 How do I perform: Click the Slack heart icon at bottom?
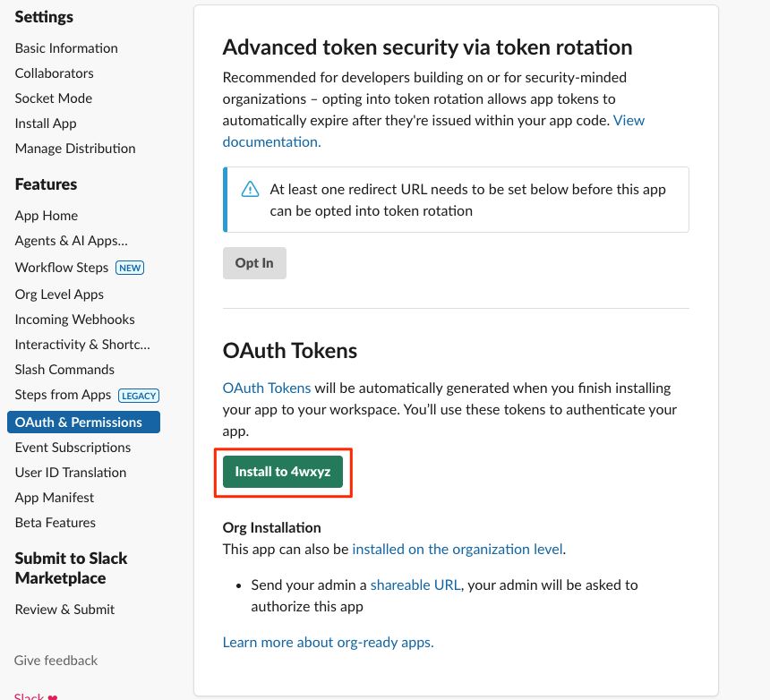click(x=53, y=696)
